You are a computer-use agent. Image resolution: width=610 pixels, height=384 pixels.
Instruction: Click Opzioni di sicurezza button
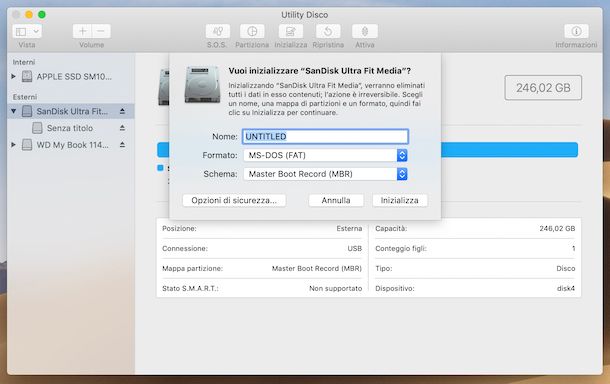[234, 200]
